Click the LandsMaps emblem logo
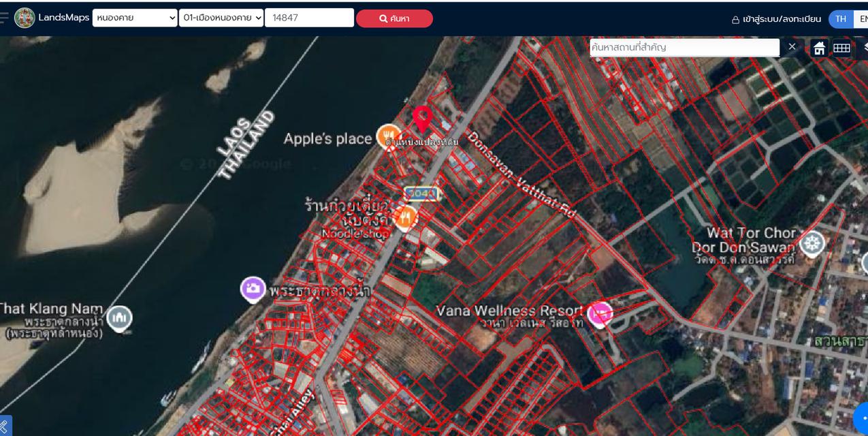Screen dimensions: 868x436 click(x=25, y=18)
